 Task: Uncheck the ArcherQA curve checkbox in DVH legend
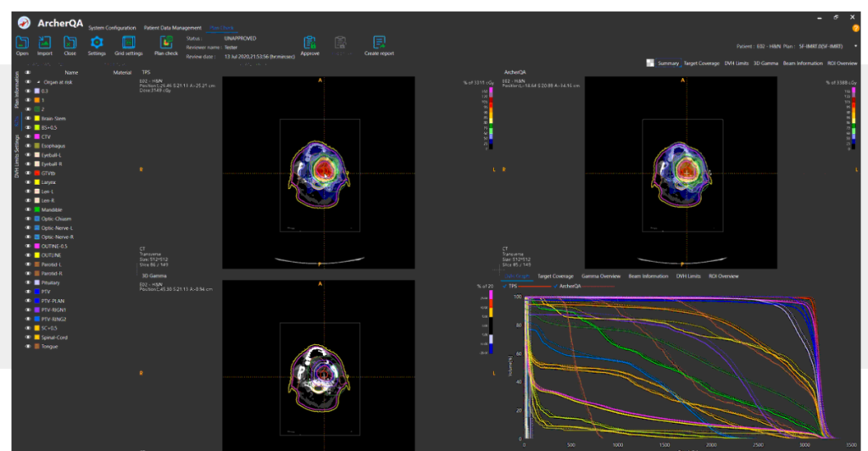click(555, 286)
